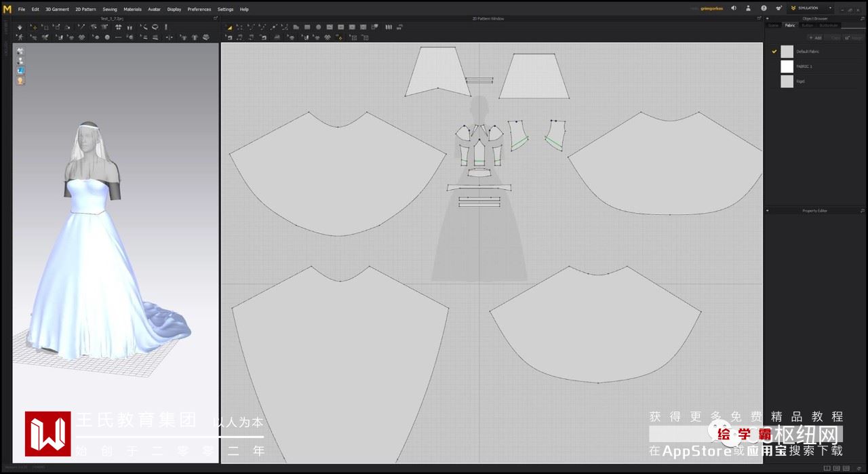Click the Add button in Fabric list

click(814, 38)
